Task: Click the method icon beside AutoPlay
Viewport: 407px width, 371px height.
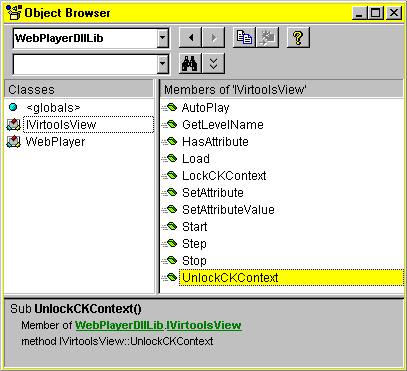Action: point(170,107)
